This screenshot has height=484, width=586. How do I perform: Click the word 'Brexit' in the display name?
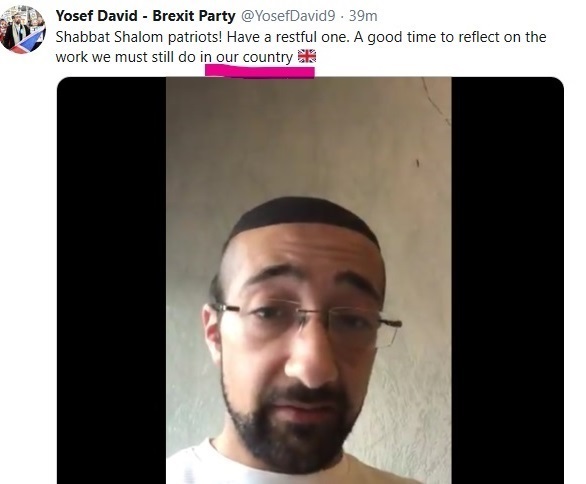(175, 16)
